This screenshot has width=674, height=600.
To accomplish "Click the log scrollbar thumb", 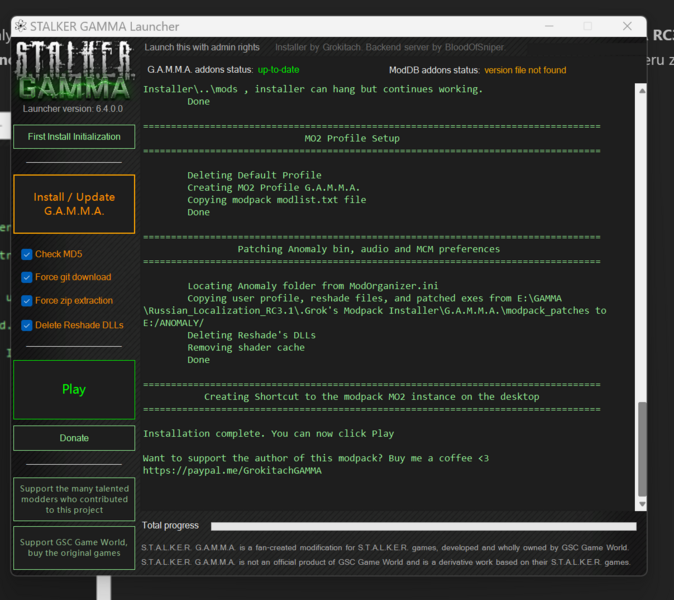I will coord(642,449).
